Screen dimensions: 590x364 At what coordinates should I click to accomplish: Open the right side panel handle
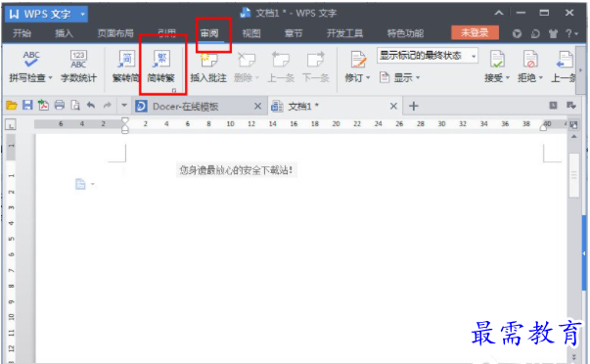[x=584, y=253]
